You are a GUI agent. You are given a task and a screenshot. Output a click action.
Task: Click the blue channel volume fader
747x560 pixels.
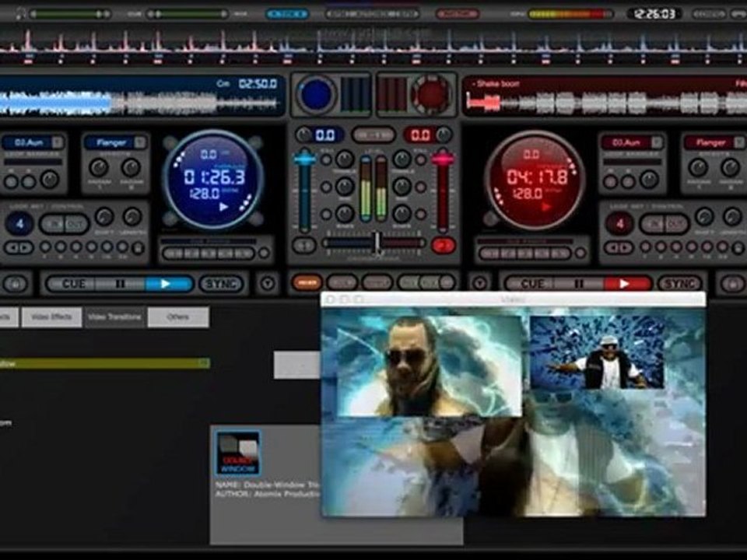pos(304,159)
